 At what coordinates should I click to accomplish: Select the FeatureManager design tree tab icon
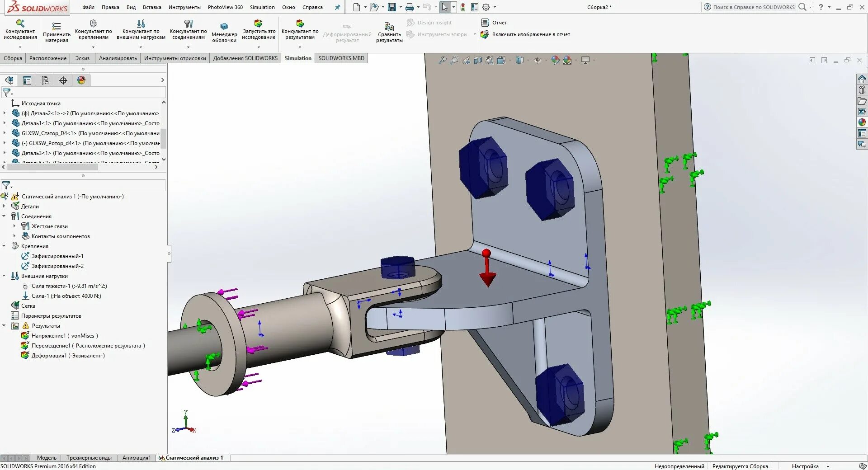[x=9, y=80]
